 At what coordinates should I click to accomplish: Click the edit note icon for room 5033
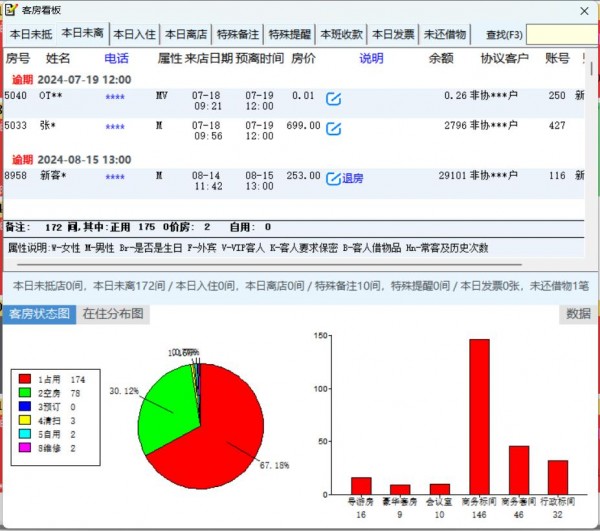click(x=334, y=128)
